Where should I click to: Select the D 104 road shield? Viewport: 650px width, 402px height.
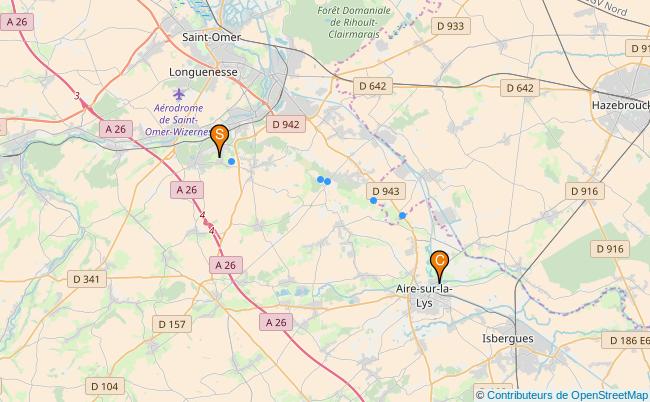pos(105,386)
